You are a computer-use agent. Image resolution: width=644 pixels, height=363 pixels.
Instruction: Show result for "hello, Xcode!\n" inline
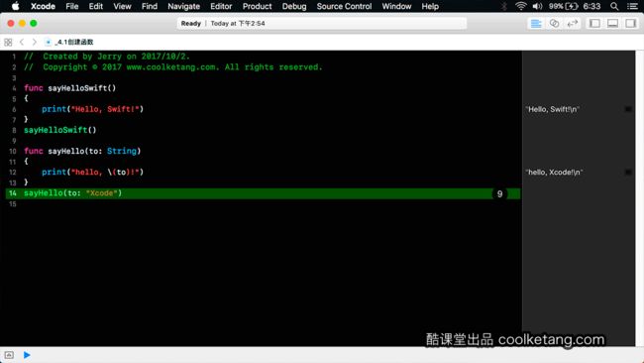point(628,173)
